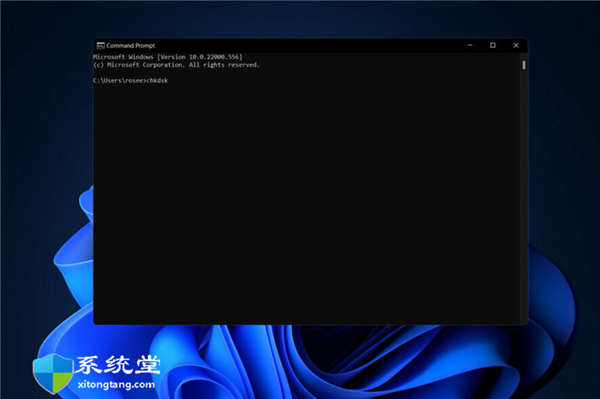Click the 'Microsoft Windows [Version' line
Viewport: 600px width, 399px height.
pyautogui.click(x=168, y=57)
